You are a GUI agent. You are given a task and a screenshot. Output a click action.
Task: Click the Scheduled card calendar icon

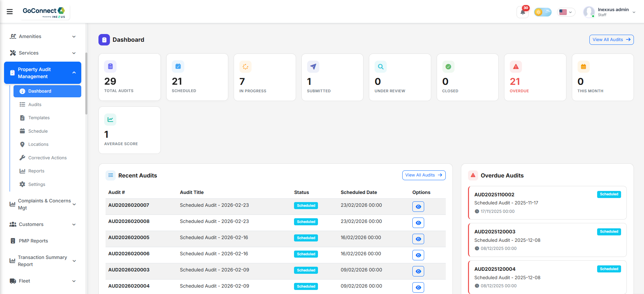click(x=178, y=67)
